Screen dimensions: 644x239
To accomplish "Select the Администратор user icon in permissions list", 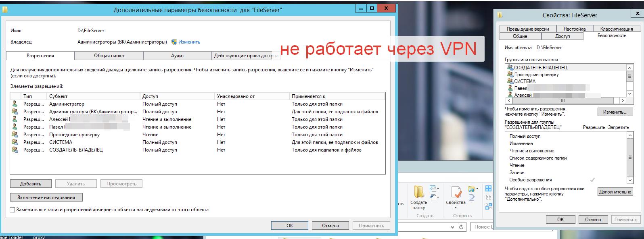I will point(15,104).
